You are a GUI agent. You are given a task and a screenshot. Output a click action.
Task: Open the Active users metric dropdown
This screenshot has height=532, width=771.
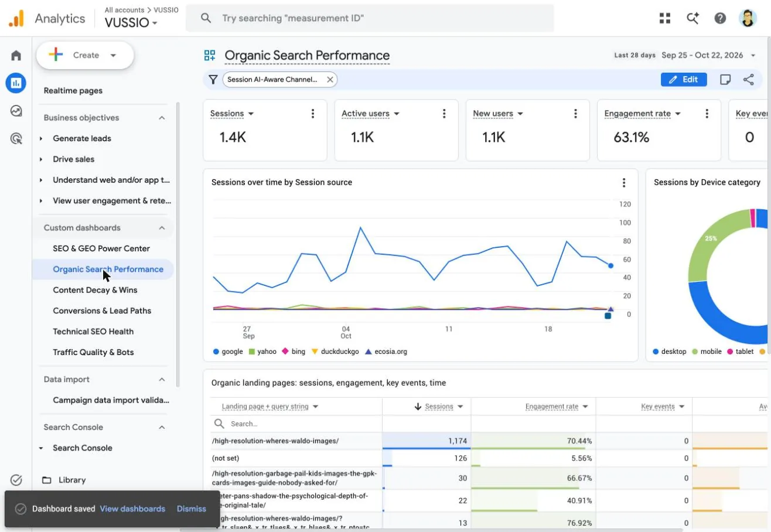[370, 114]
